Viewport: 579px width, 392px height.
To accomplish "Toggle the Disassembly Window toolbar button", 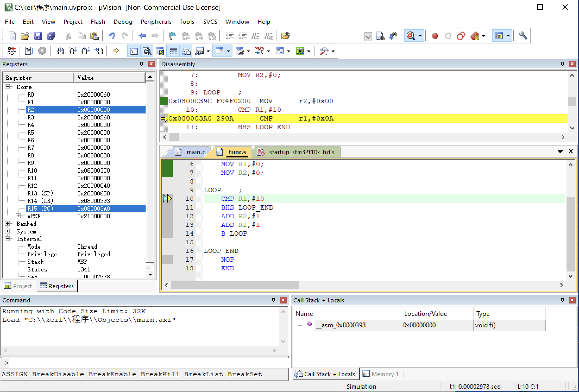I will click(x=147, y=51).
